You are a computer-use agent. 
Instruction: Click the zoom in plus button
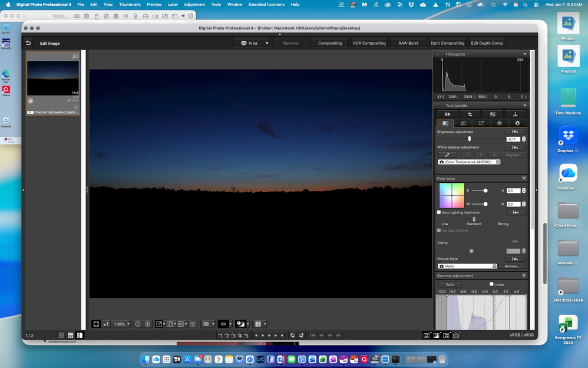pos(147,324)
